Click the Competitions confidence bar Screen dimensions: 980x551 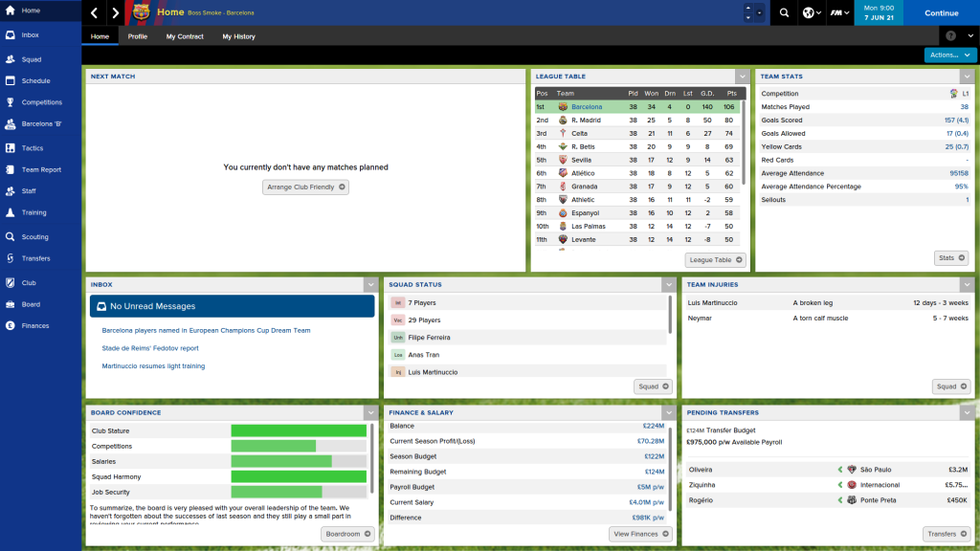tap(299, 446)
